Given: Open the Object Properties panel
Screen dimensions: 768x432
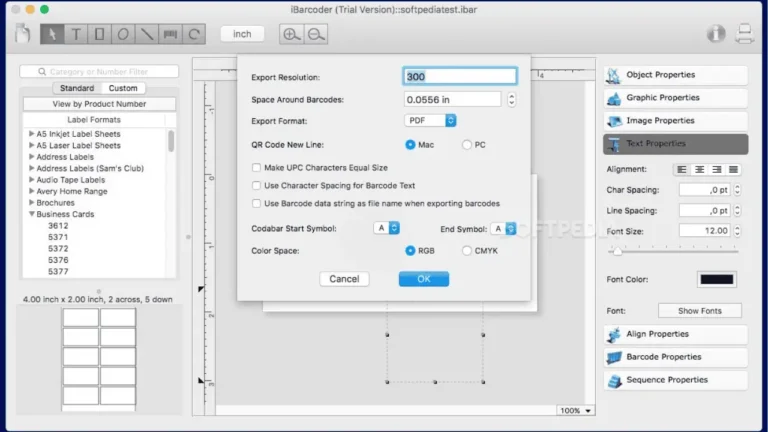Looking at the screenshot, I should (675, 75).
